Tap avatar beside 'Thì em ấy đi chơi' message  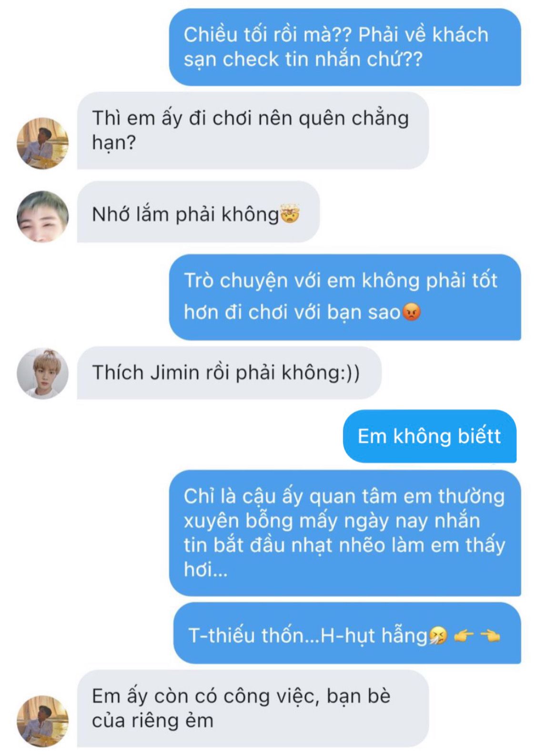coord(42,143)
